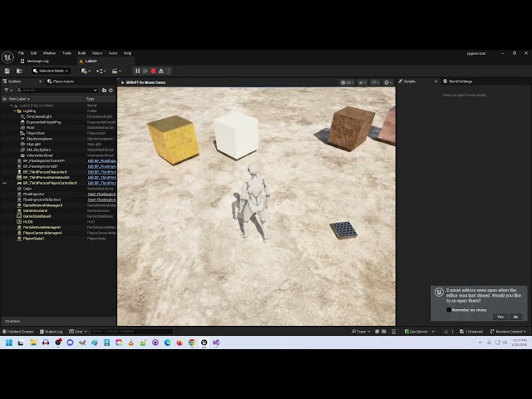Select PlayerState0 in Outliner
This screenshot has width=532, height=399.
click(x=33, y=239)
